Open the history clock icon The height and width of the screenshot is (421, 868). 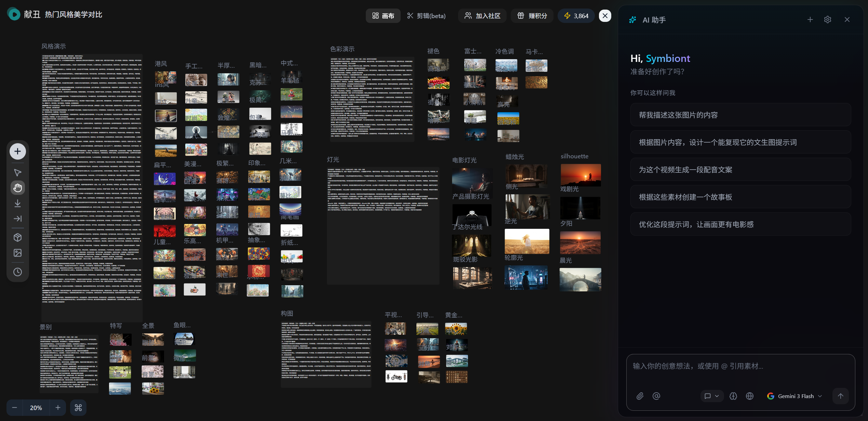point(18,272)
